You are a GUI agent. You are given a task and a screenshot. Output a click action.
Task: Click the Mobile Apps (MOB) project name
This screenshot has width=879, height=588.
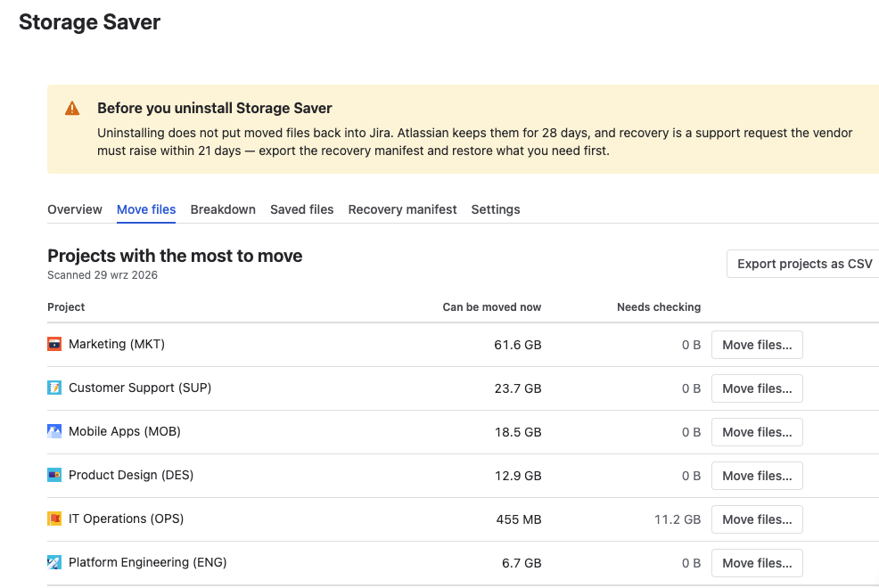125,431
